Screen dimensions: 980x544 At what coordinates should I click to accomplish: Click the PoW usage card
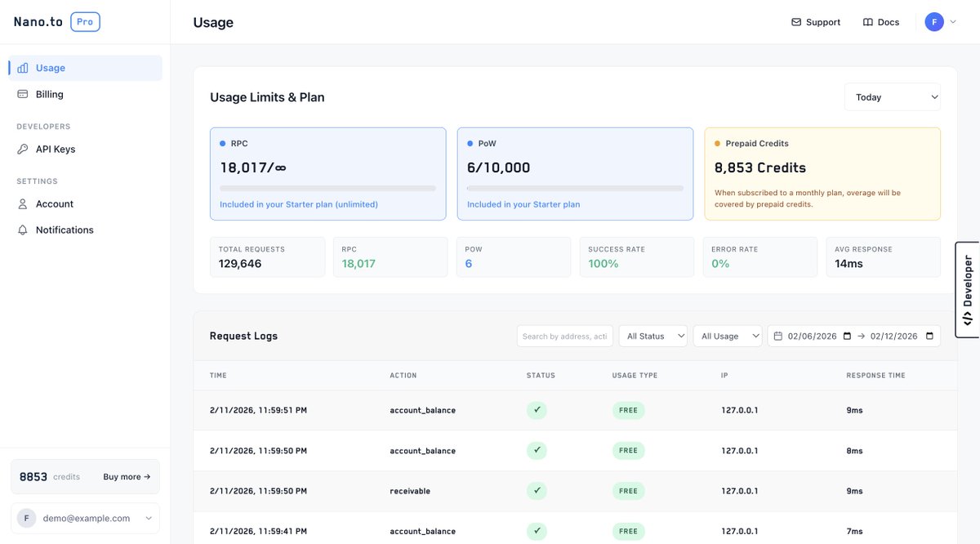(x=575, y=173)
